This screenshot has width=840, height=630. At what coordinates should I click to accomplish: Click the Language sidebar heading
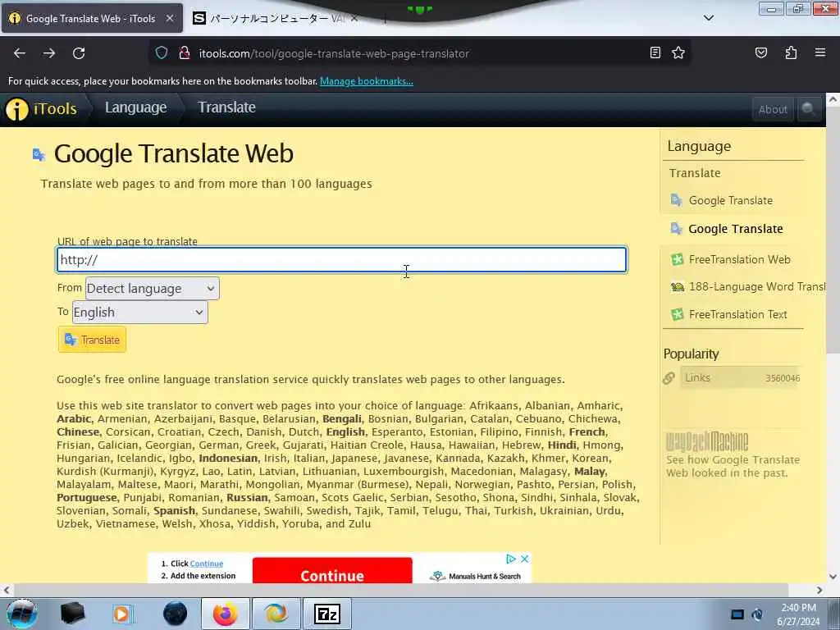point(699,146)
